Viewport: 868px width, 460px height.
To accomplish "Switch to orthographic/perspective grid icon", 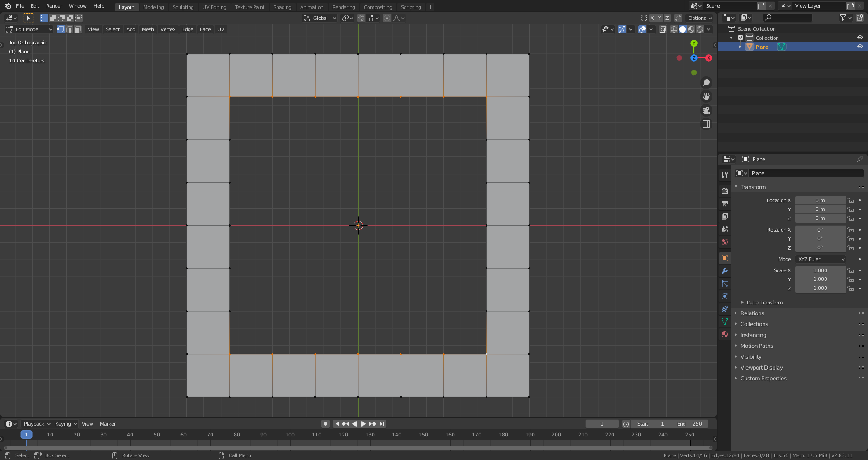I will 706,124.
